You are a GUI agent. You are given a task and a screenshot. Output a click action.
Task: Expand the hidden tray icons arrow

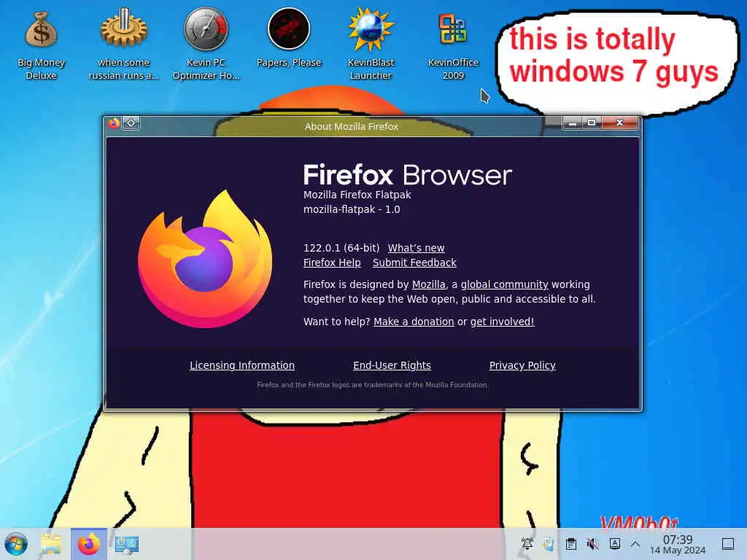click(635, 543)
